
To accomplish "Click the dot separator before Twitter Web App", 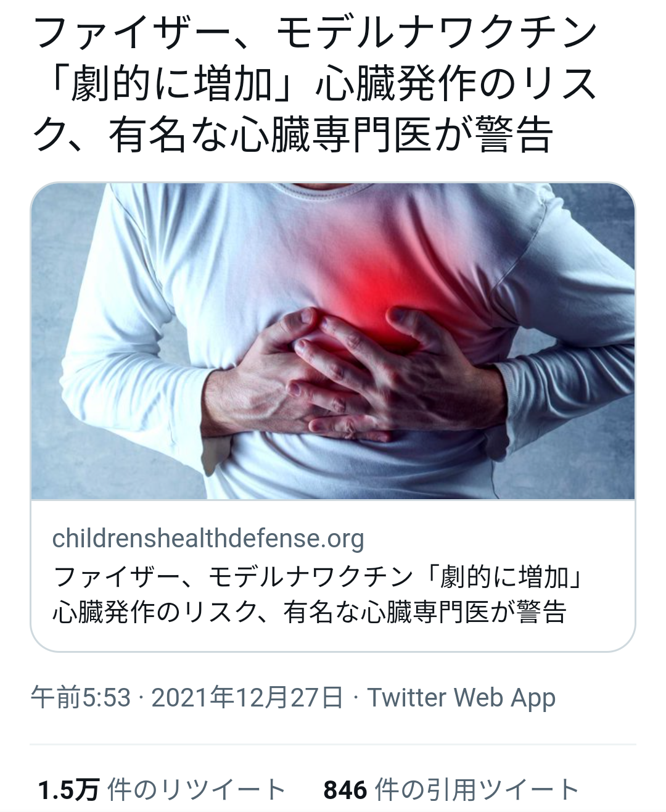I will (x=356, y=698).
